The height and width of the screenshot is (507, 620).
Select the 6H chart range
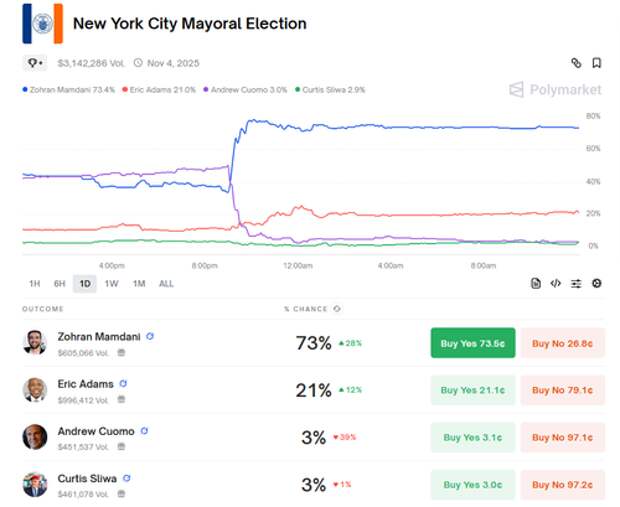click(60, 284)
